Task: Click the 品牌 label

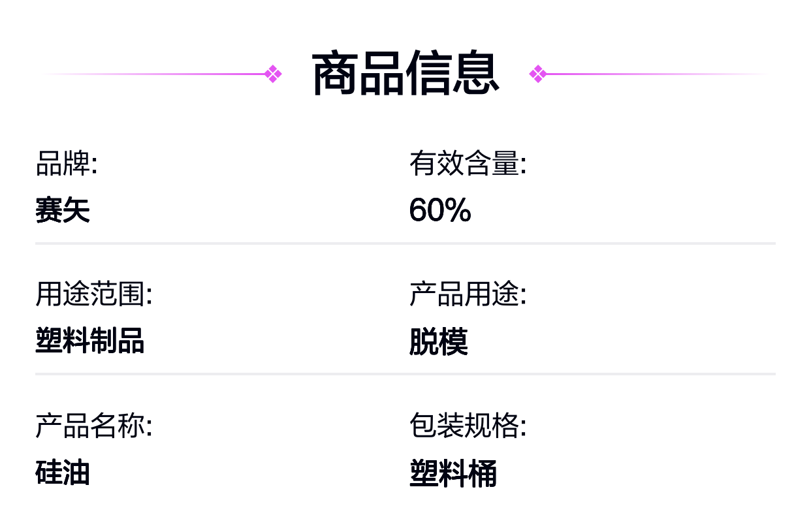Action: pyautogui.click(x=67, y=163)
